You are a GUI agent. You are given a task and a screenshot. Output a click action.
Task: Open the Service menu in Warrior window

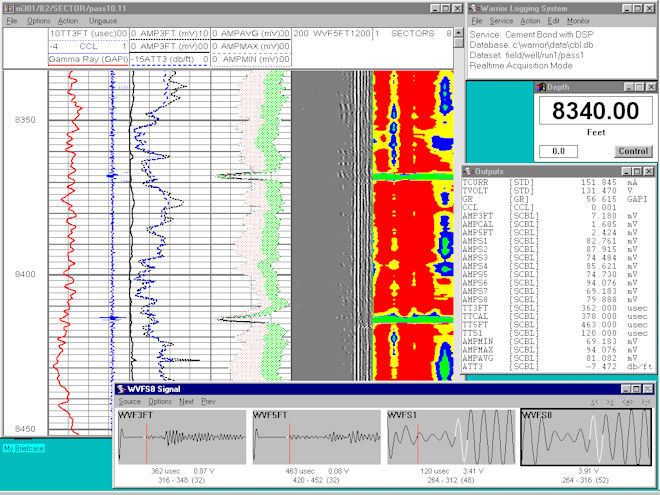(501, 20)
